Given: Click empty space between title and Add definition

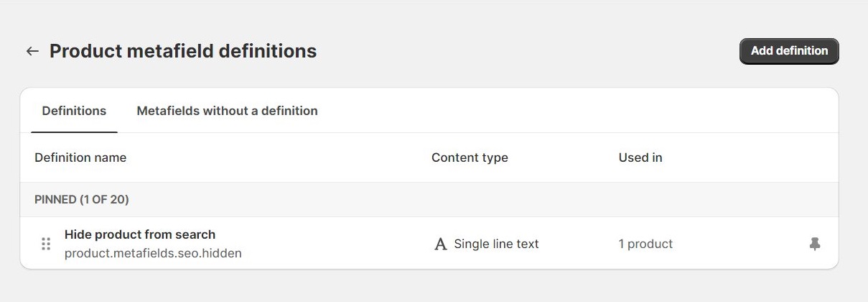Looking at the screenshot, I should [524, 51].
